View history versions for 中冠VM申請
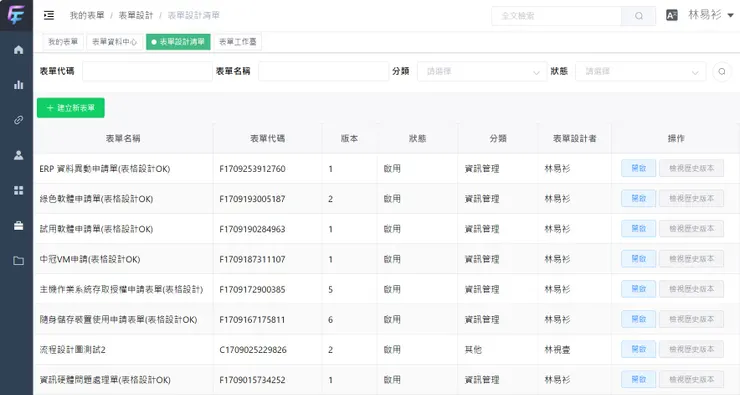The image size is (740, 395). [x=691, y=259]
